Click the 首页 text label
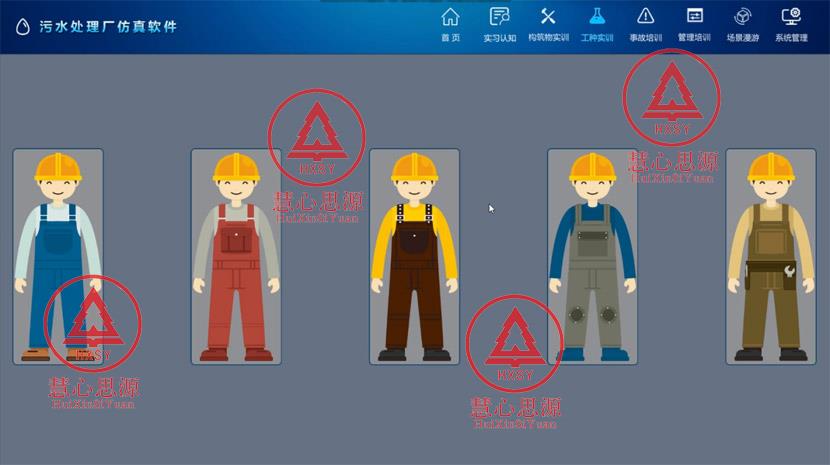This screenshot has width=830, height=465. 450,38
